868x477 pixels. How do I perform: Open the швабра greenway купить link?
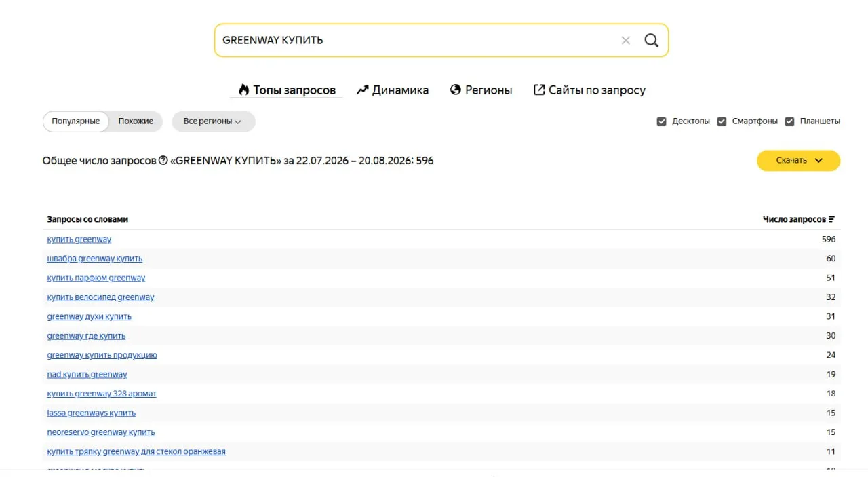[x=95, y=259]
